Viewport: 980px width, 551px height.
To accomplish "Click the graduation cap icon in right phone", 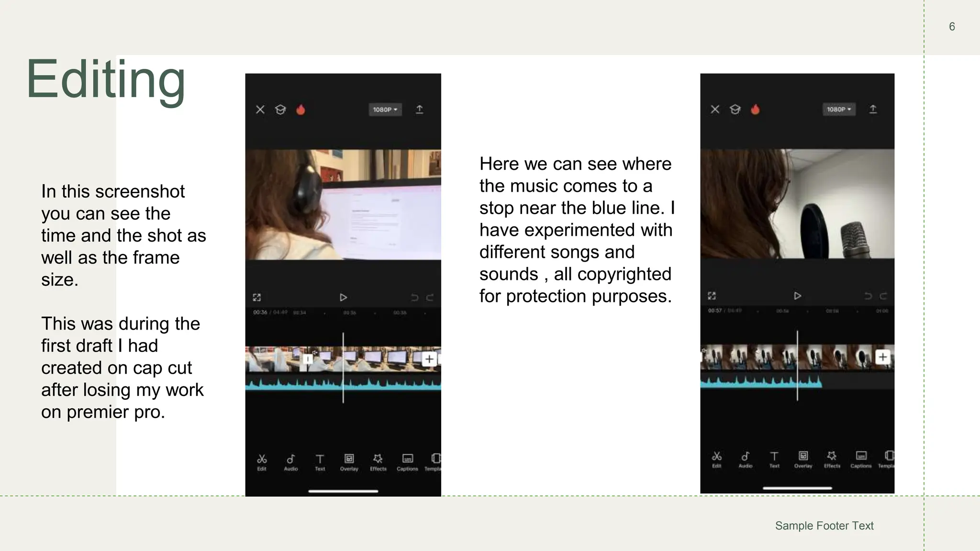I will click(735, 110).
